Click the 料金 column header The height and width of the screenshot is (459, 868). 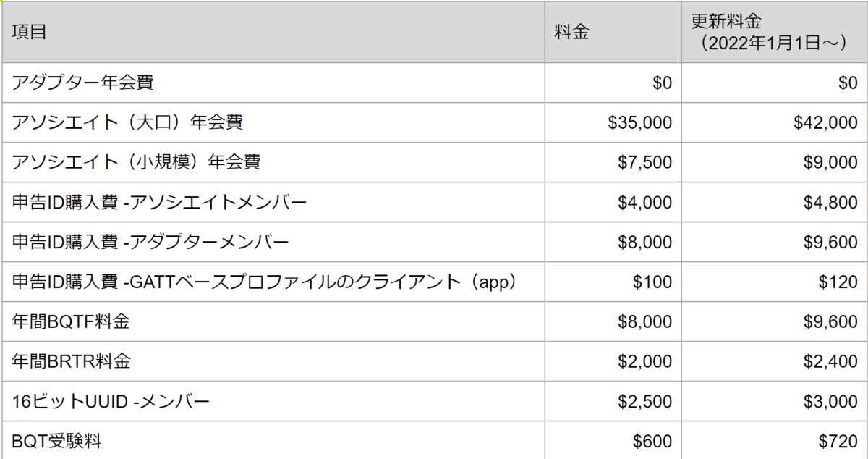tap(613, 33)
